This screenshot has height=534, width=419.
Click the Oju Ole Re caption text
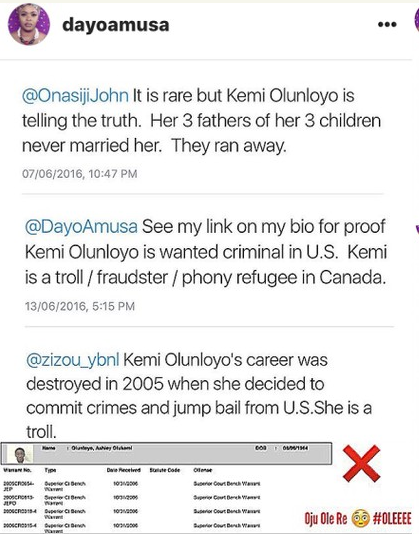[x=326, y=519]
